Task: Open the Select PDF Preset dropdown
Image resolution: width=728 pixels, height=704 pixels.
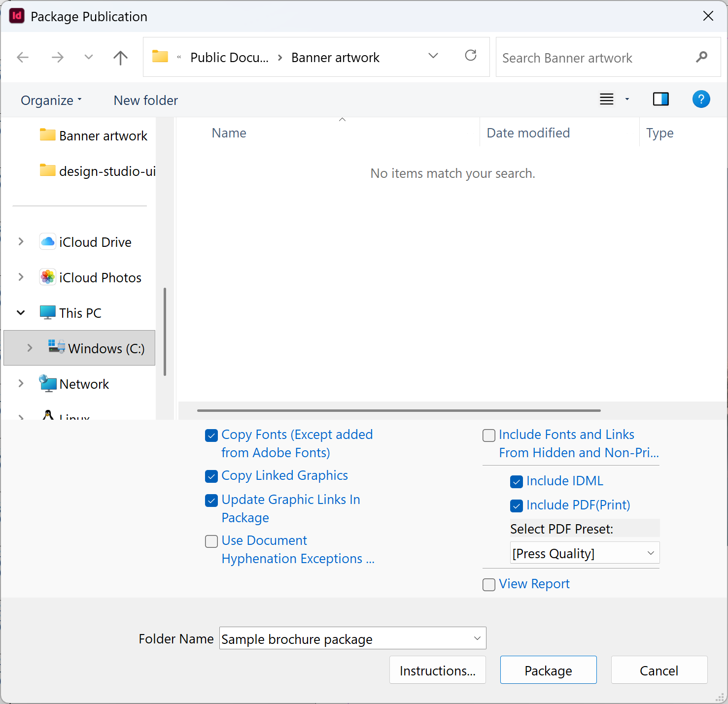Action: [x=585, y=553]
